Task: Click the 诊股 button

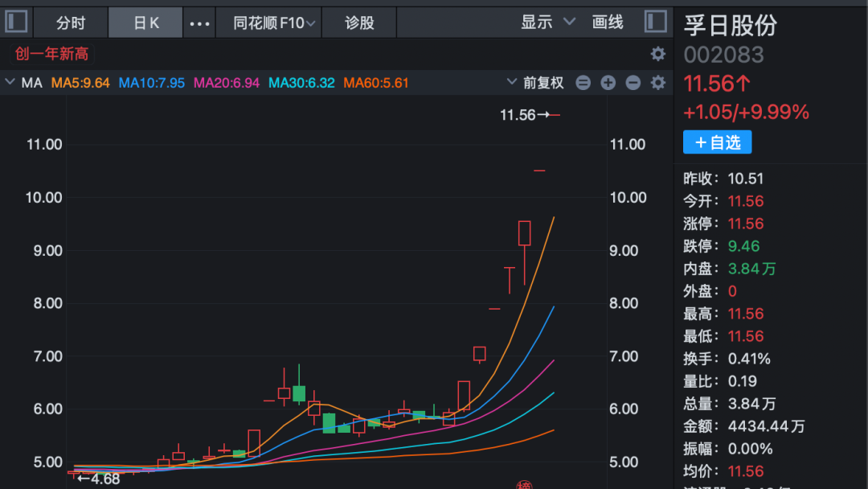Action: tap(359, 23)
